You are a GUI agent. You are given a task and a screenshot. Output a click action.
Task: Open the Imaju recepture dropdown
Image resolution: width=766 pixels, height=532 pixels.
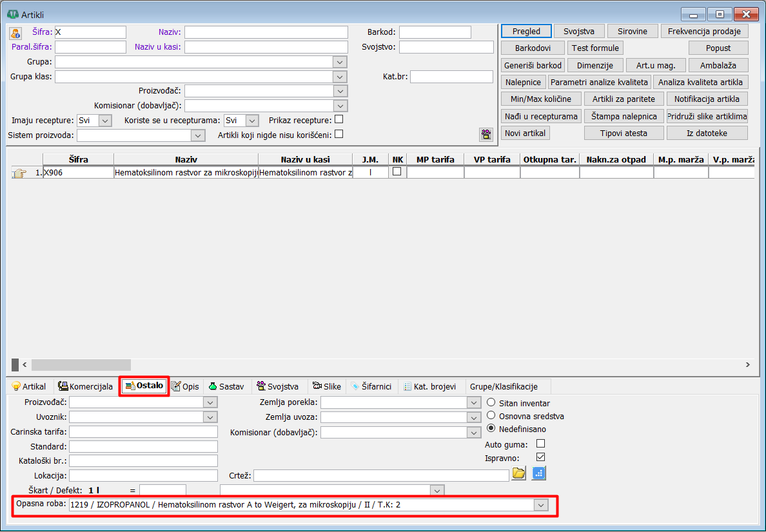click(x=105, y=120)
